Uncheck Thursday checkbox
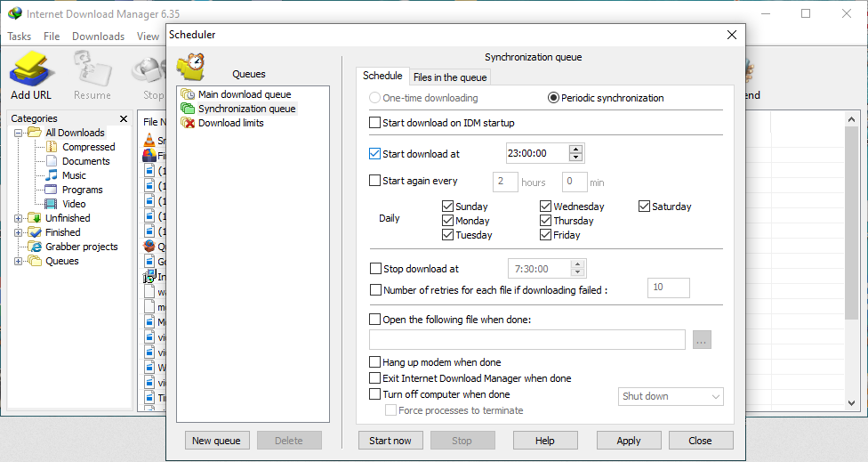The image size is (868, 462). click(x=545, y=221)
